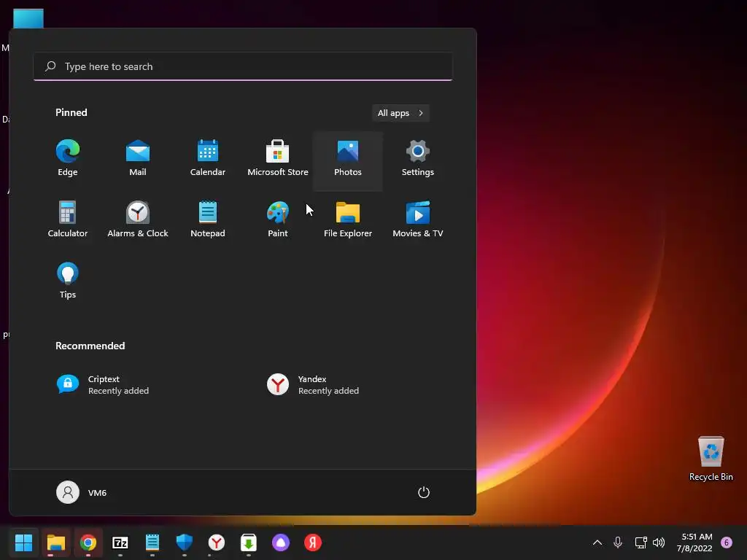Image resolution: width=747 pixels, height=560 pixels.
Task: Open the Tips app
Action: [x=68, y=281]
